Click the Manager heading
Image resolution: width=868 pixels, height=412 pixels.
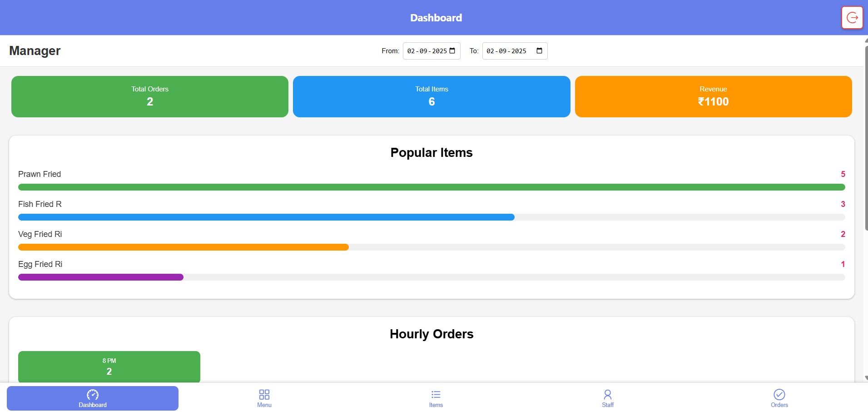(x=35, y=50)
